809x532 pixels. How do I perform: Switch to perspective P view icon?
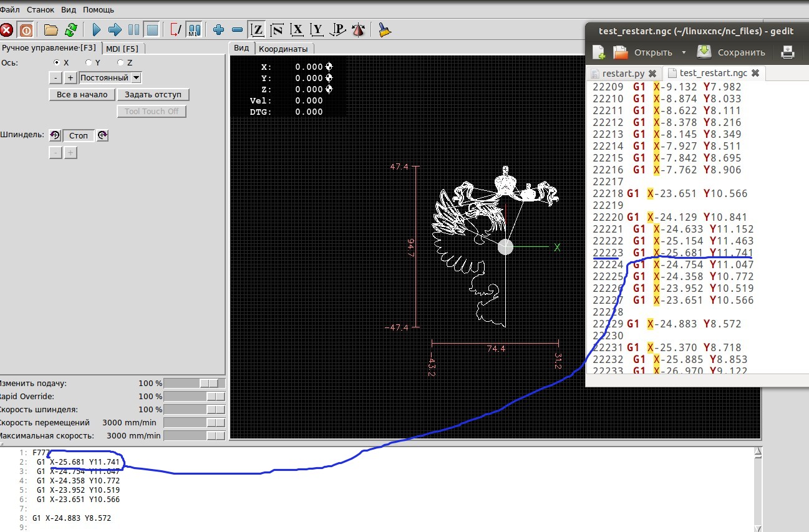[338, 29]
